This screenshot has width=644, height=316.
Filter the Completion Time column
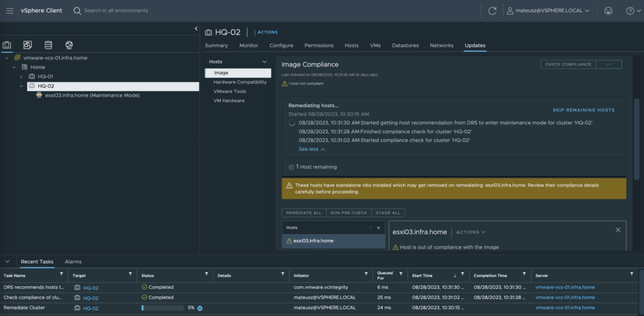(x=524, y=273)
